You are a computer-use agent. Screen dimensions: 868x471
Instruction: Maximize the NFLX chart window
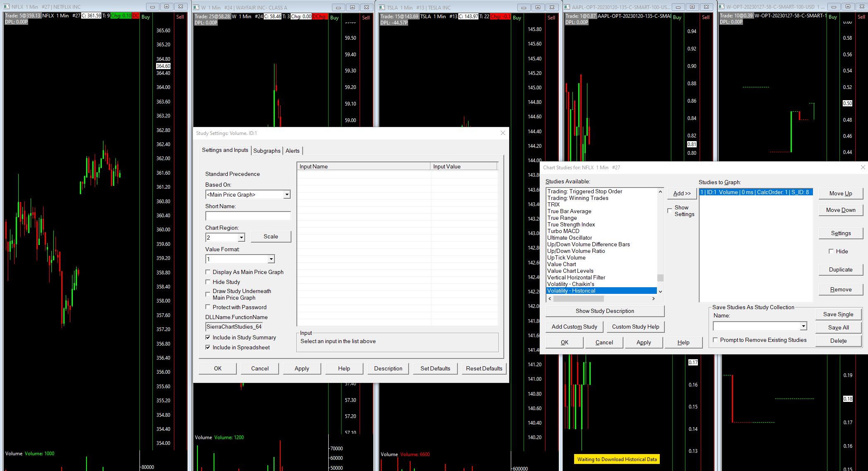(166, 7)
